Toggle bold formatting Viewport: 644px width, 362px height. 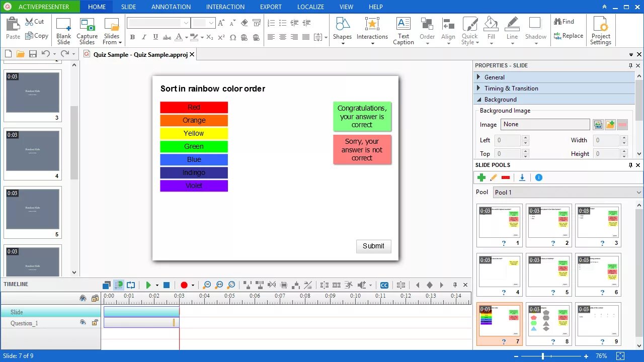click(132, 37)
